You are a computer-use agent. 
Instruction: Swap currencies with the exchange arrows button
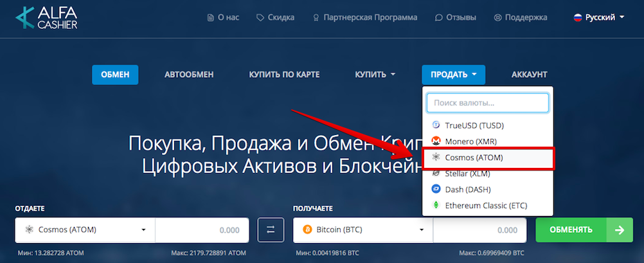271,230
